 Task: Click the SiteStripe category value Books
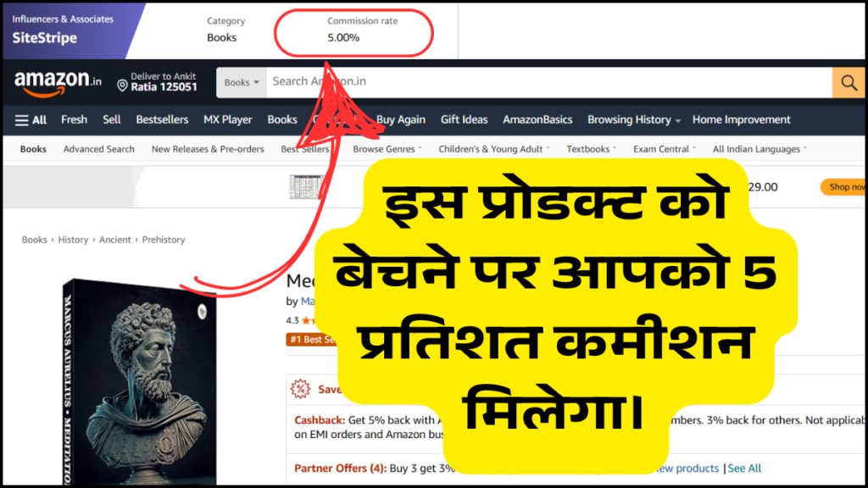pos(221,37)
